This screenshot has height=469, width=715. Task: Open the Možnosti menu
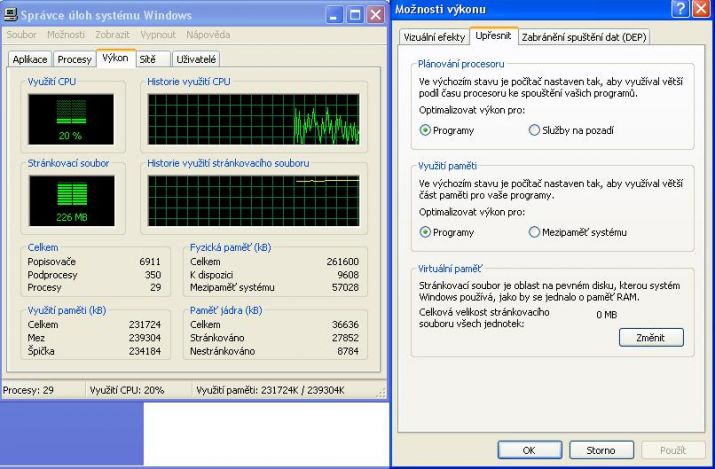(x=66, y=35)
